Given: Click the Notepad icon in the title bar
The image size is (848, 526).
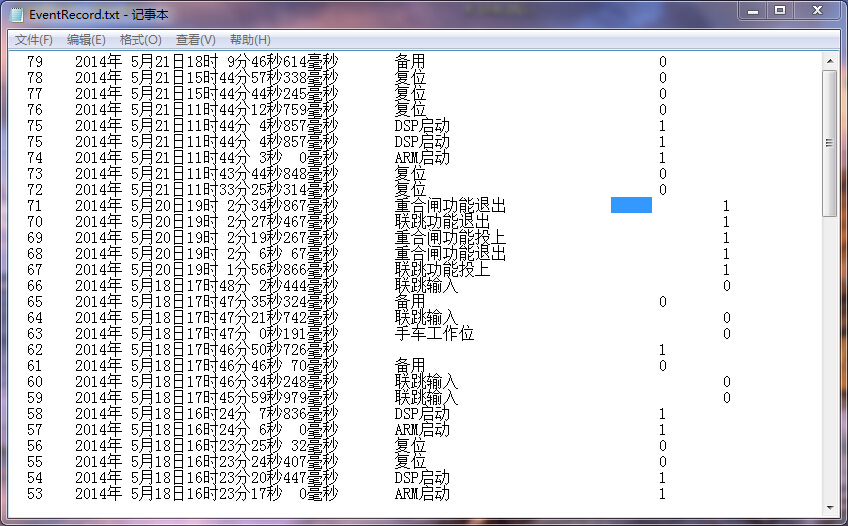Looking at the screenshot, I should (x=17, y=15).
